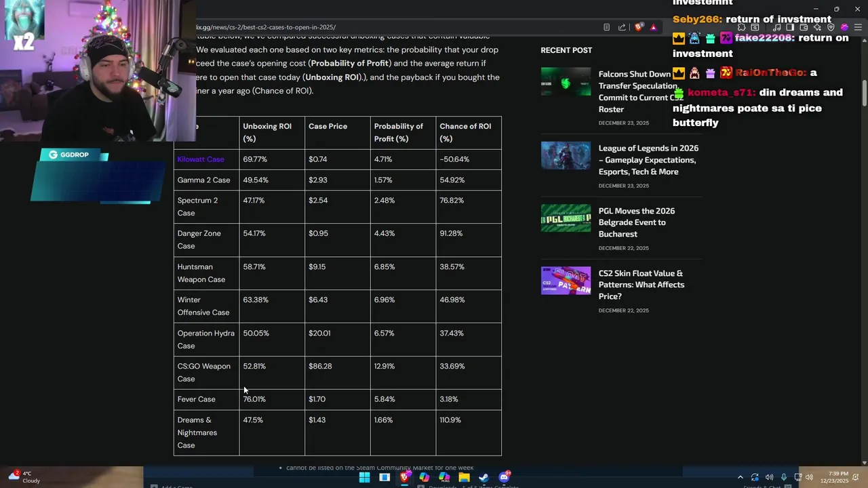The image size is (868, 488).
Task: Launch Copilot from the taskbar
Action: [x=425, y=477]
